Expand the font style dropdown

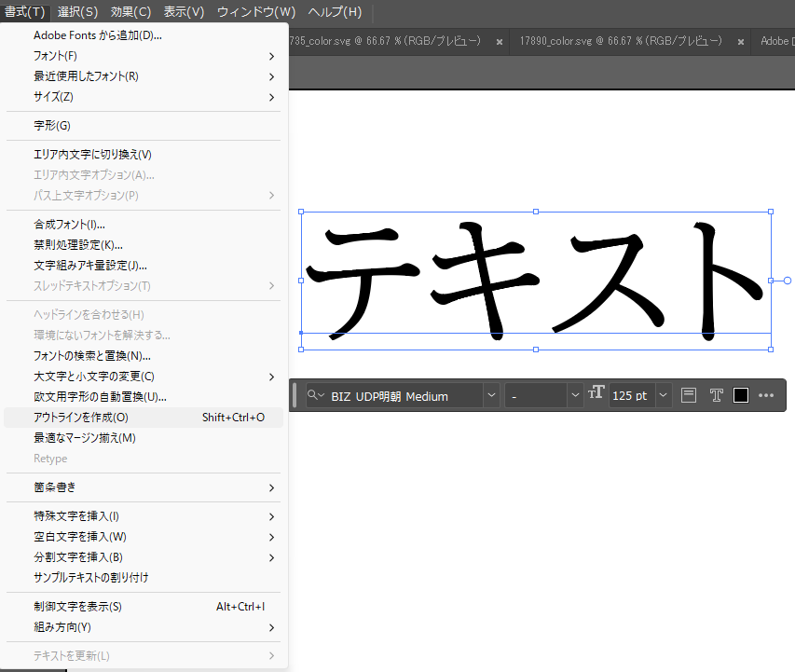tap(574, 395)
